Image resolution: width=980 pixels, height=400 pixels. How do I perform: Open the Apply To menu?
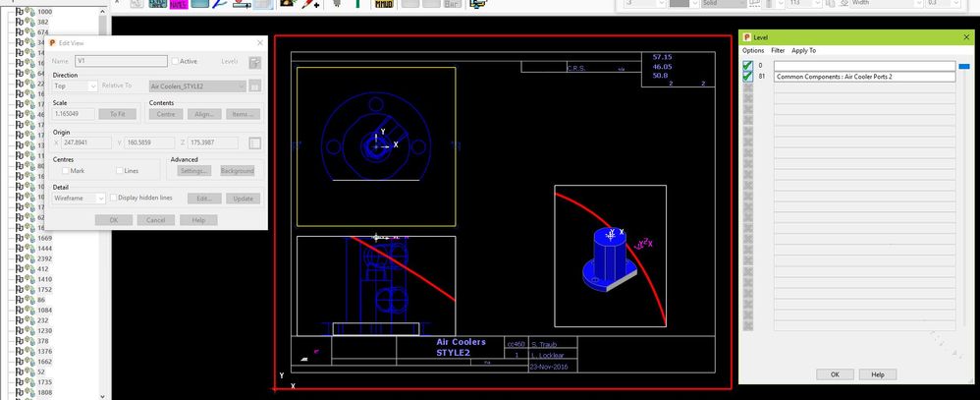(804, 50)
